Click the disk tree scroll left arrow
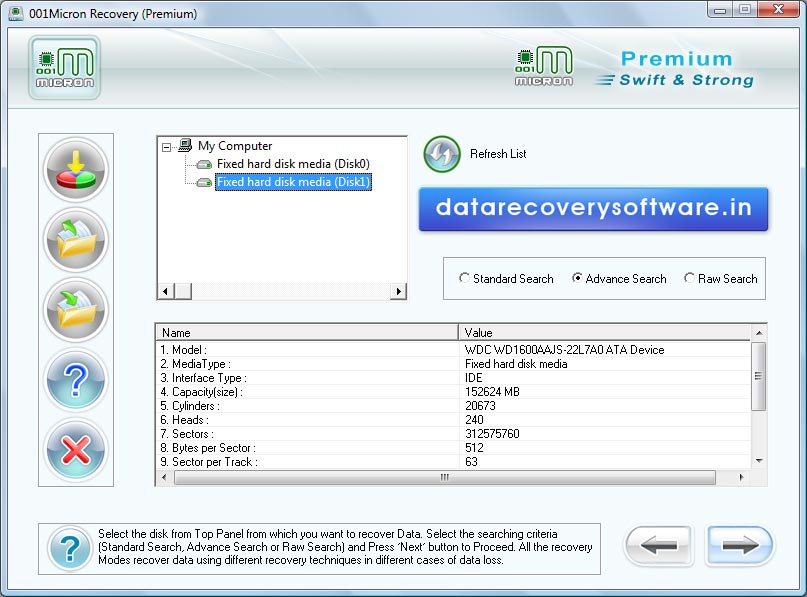807x597 pixels. (x=165, y=291)
